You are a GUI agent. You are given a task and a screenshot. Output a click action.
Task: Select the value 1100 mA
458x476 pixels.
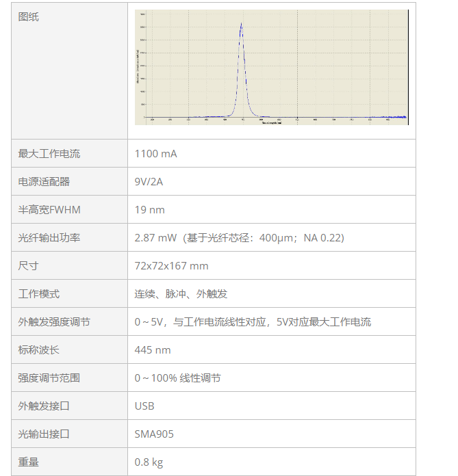(x=155, y=154)
